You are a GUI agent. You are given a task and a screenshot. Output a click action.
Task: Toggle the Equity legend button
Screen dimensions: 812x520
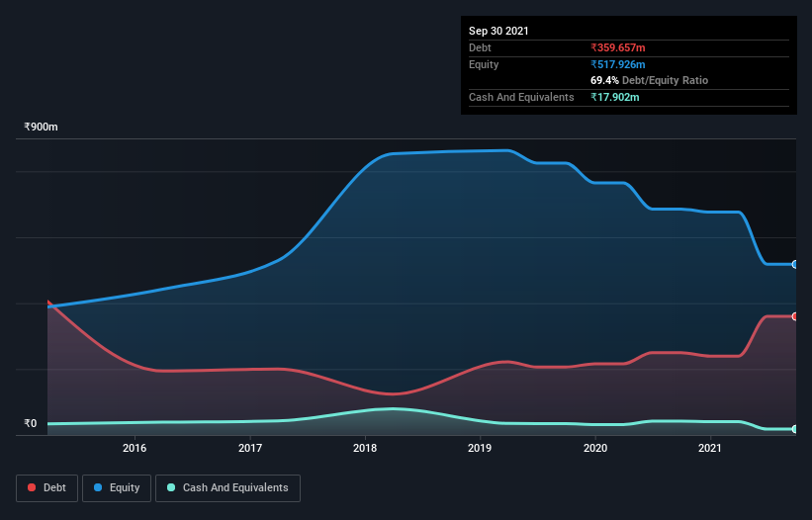tap(117, 488)
